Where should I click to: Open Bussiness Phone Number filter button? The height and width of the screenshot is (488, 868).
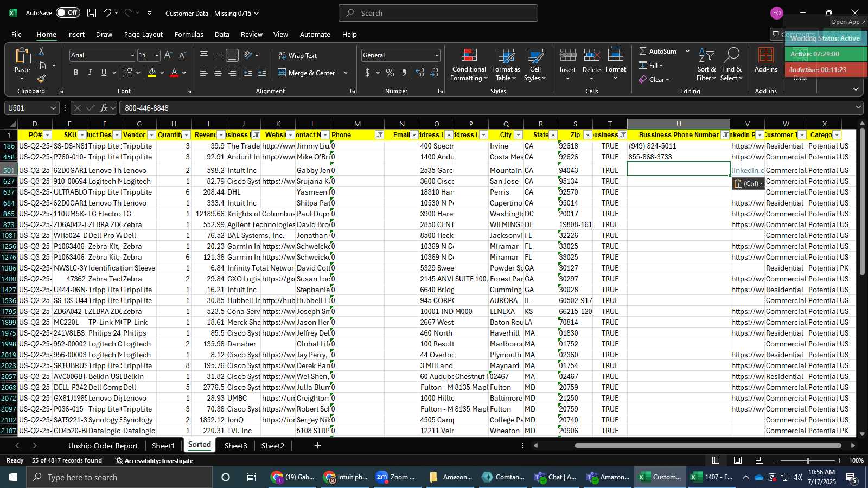coord(725,135)
